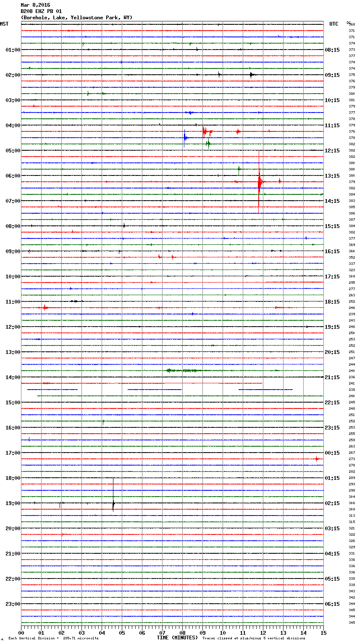357x644 pixels.
Task: Select the "01:00" MST hour label
Action: click(13, 50)
